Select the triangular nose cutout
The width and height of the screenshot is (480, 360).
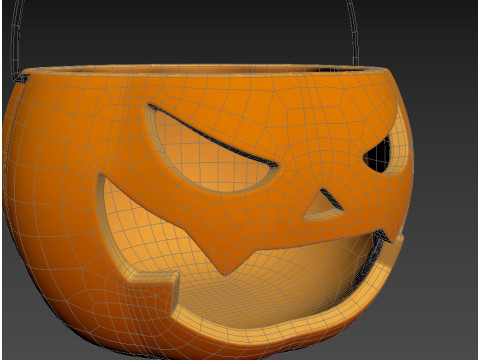323,205
